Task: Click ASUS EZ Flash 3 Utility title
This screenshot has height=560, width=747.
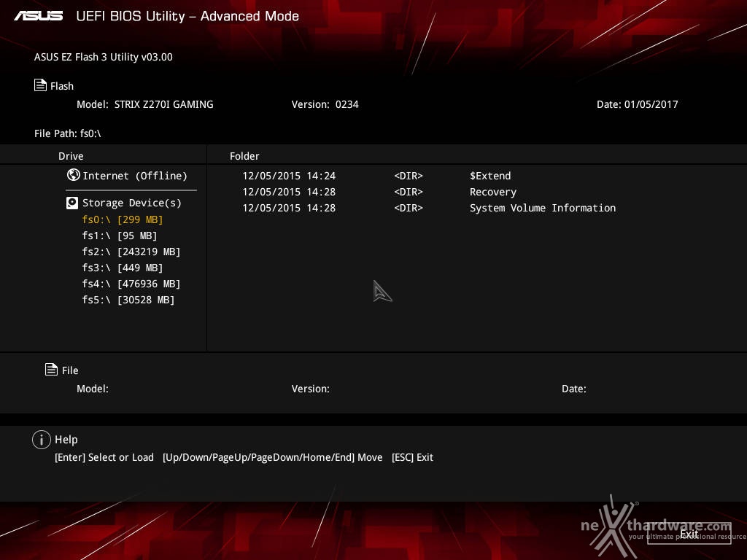Action: pyautogui.click(x=104, y=57)
